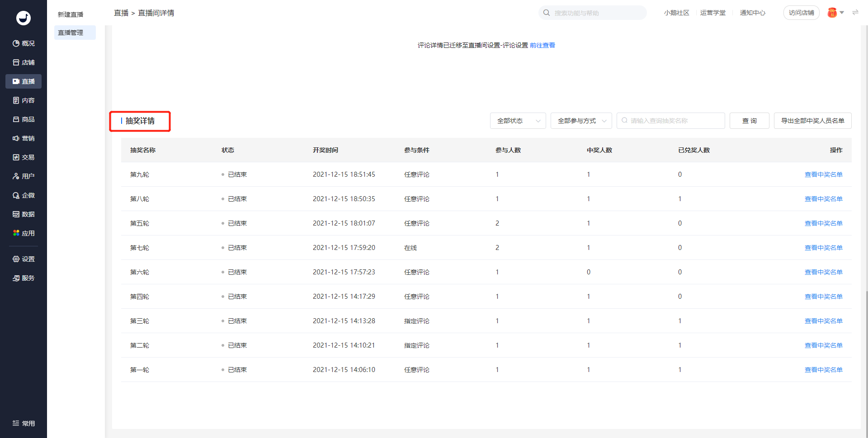View winners list for 第九轮
Viewport: 868px width, 438px height.
pos(823,174)
